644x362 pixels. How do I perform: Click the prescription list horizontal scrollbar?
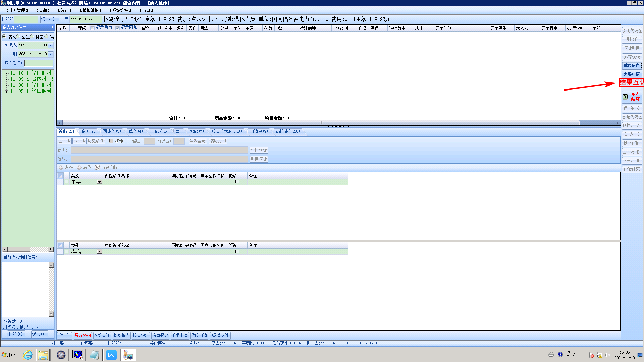321,123
